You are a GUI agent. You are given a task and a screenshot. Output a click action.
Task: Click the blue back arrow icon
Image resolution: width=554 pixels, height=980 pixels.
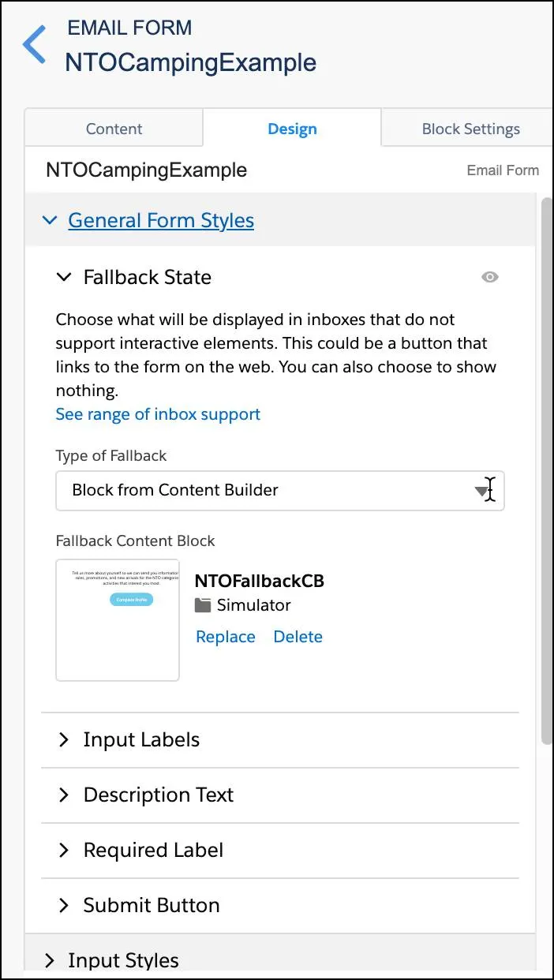(x=35, y=44)
